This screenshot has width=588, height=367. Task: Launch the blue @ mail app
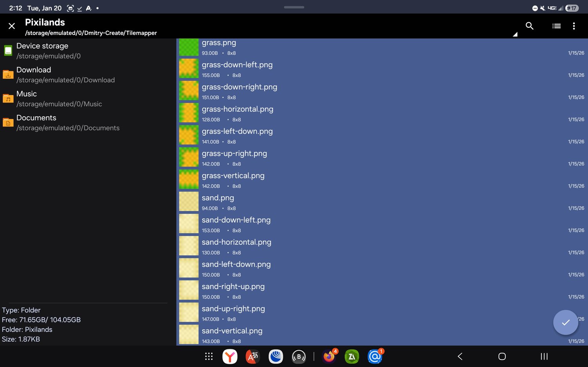point(375,356)
